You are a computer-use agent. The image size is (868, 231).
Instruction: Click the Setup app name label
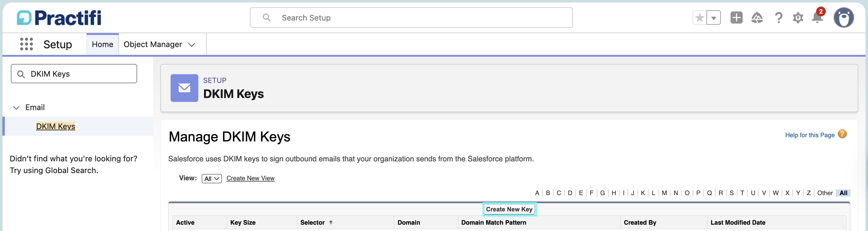point(58,45)
